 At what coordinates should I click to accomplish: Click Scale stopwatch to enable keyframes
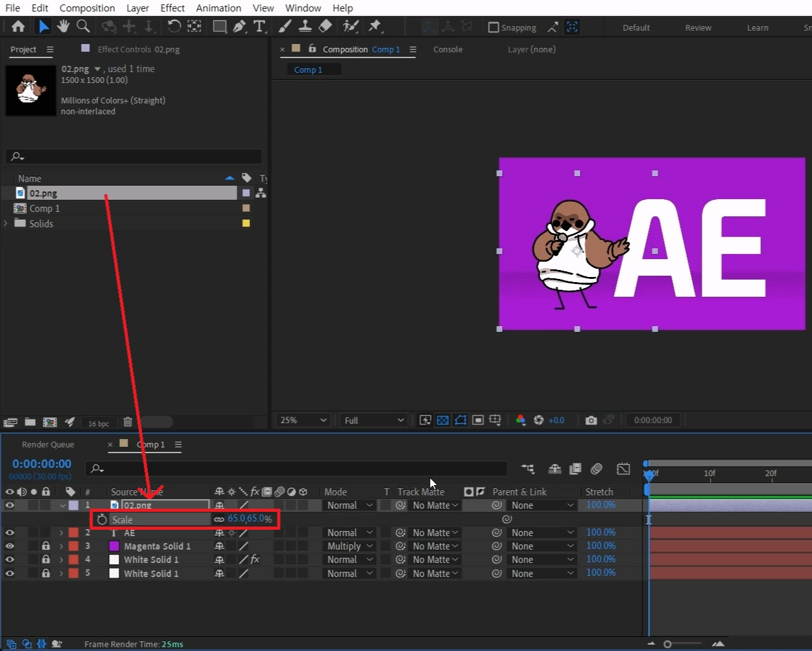click(102, 520)
